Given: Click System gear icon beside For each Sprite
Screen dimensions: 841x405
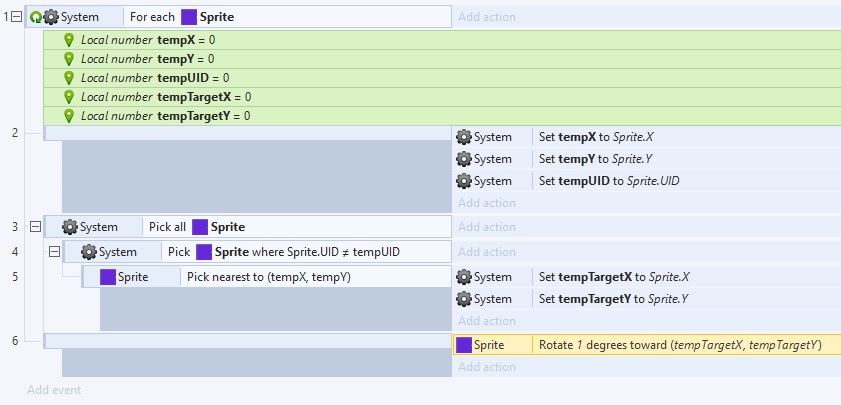Looking at the screenshot, I should coord(51,17).
